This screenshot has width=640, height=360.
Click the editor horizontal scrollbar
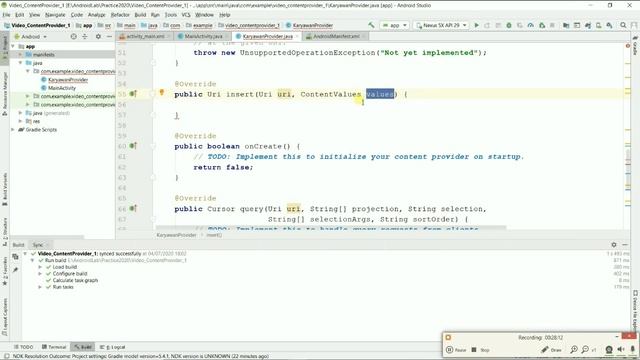331,228
